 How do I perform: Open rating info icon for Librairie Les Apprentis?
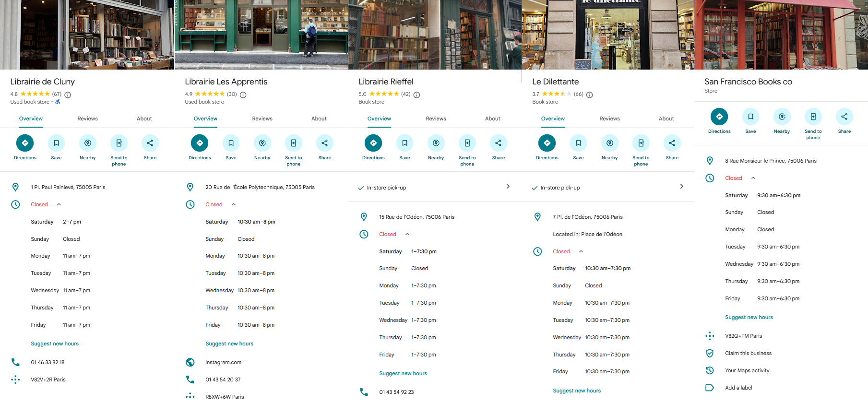(x=243, y=95)
